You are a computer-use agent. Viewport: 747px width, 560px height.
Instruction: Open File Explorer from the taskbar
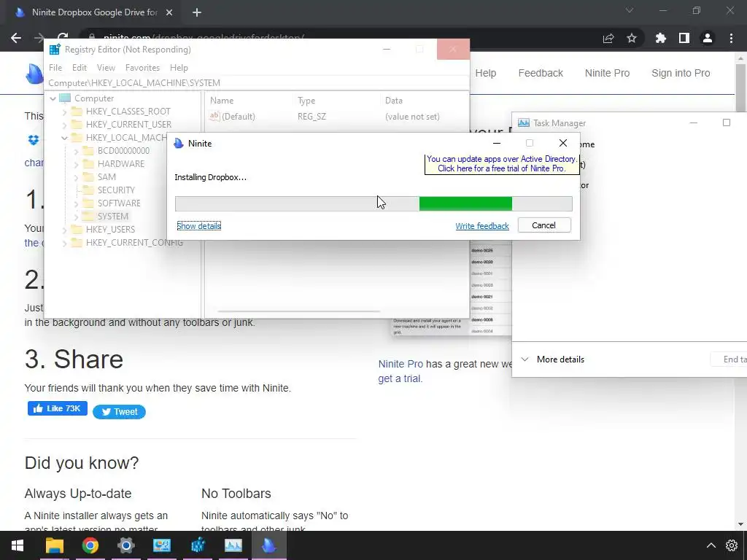coord(54,545)
